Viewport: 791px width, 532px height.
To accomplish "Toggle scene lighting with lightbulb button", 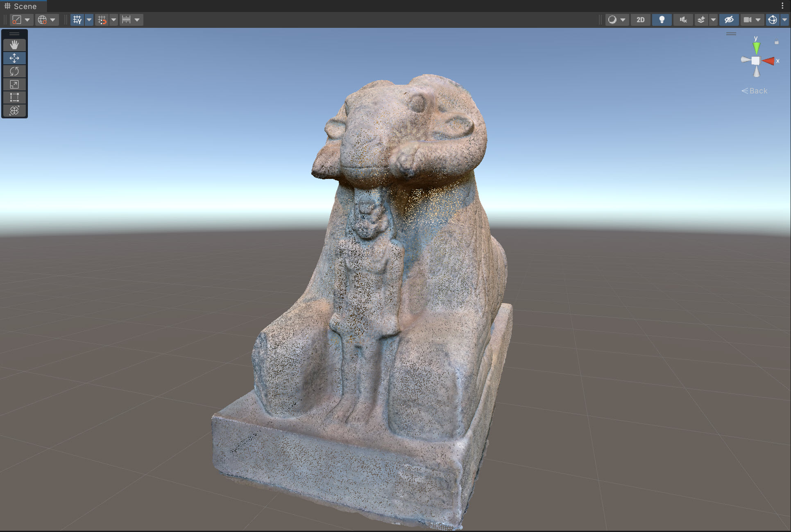I will point(661,20).
